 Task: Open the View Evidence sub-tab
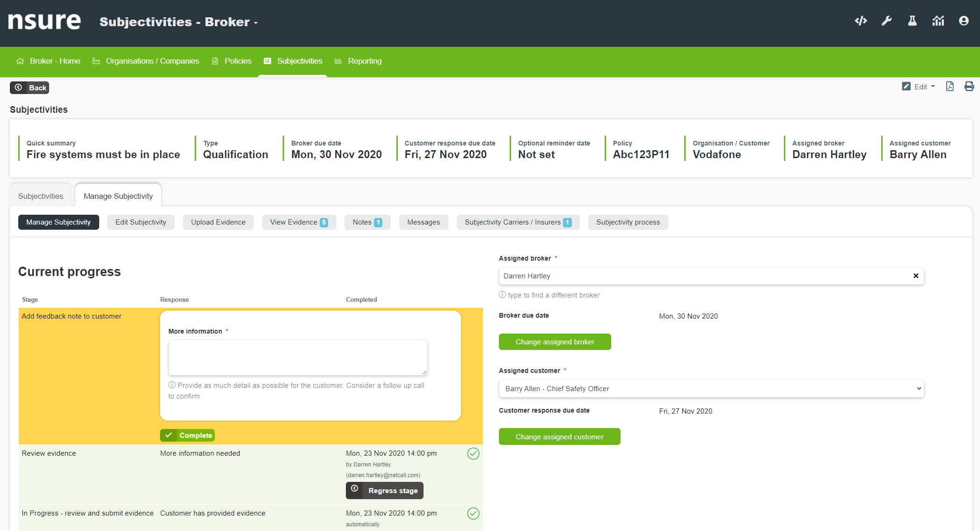(x=299, y=222)
